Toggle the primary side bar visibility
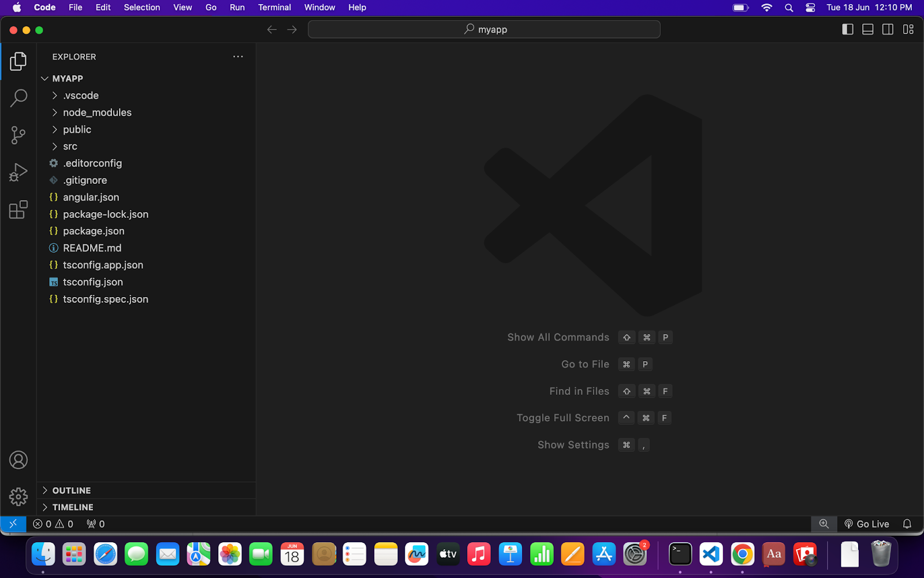924x578 pixels. (847, 29)
